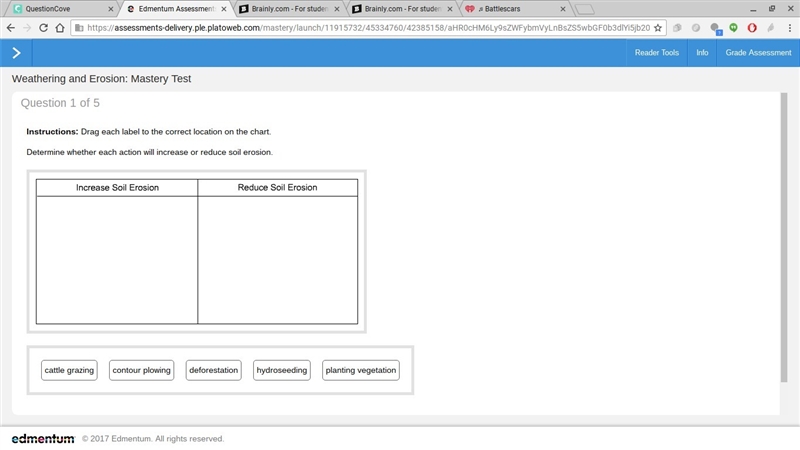This screenshot has width=800, height=450.
Task: Bookmark this page with the star icon
Action: coord(658,28)
